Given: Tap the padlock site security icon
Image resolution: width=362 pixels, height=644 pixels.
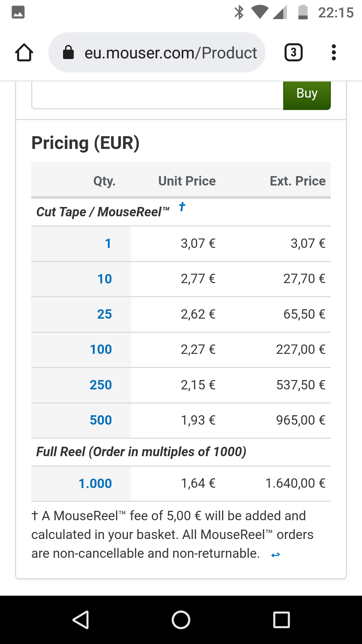Looking at the screenshot, I should [68, 52].
